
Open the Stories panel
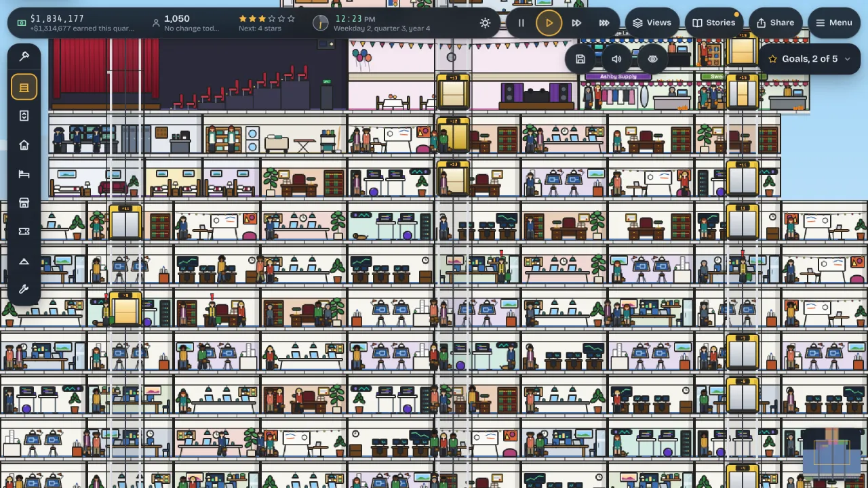pos(713,22)
